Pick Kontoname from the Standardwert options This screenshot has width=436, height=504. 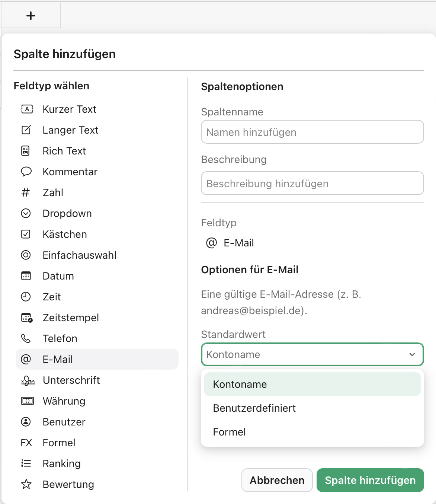point(239,384)
